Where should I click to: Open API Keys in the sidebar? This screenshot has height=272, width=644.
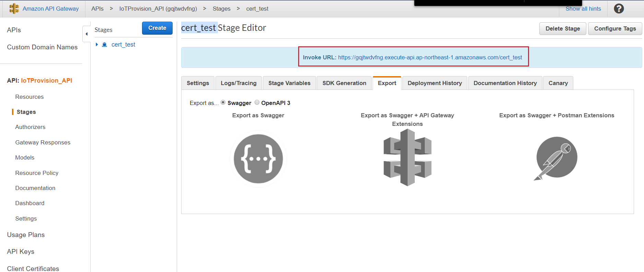click(x=21, y=251)
